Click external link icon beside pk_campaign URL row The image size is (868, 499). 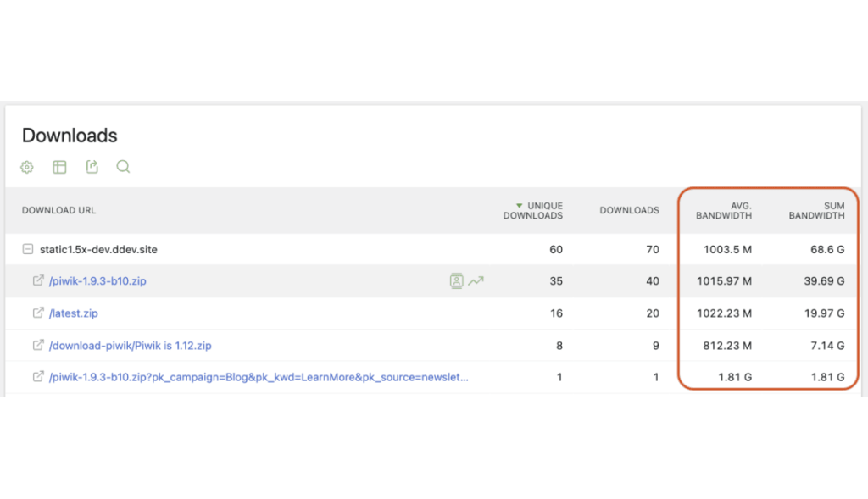click(38, 377)
